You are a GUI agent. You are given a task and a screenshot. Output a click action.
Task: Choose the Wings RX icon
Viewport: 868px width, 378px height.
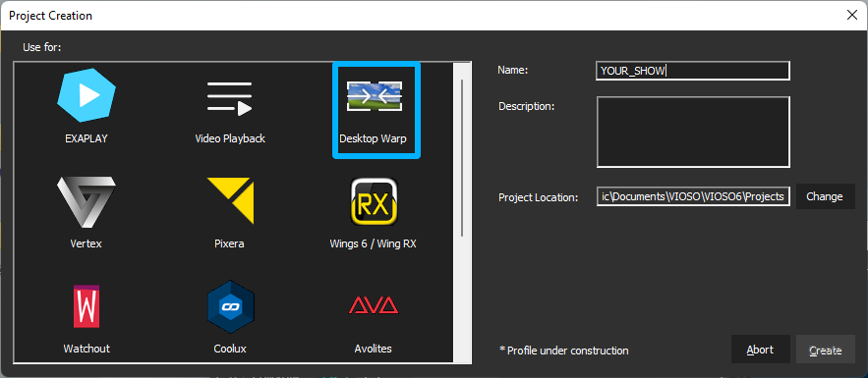click(x=375, y=201)
